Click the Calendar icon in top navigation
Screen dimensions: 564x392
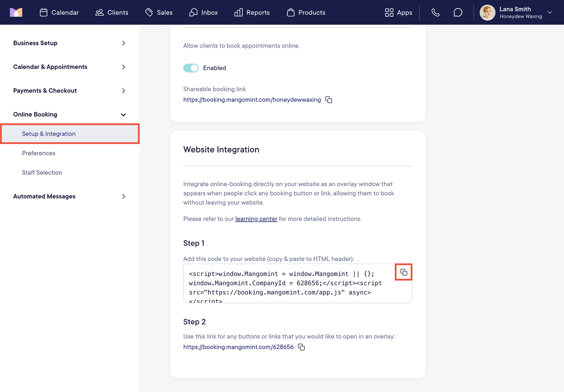point(44,12)
